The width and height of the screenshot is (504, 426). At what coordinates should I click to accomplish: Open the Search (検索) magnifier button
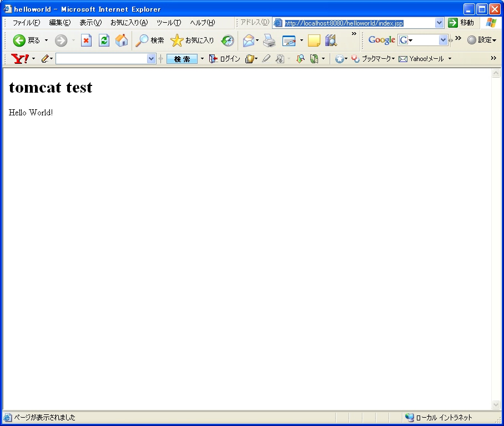(x=150, y=40)
